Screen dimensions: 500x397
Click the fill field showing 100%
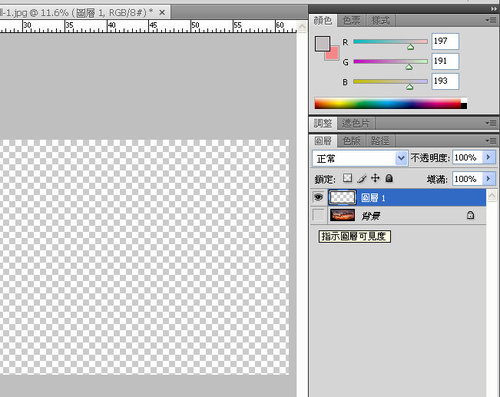467,179
